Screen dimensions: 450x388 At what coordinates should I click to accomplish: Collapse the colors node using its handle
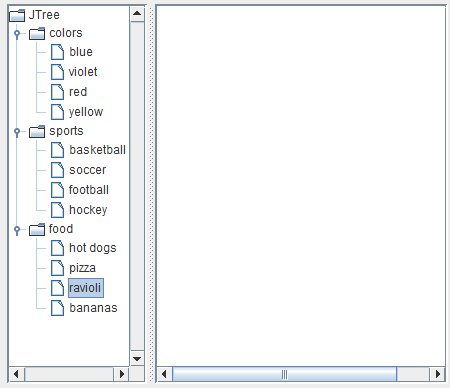click(17, 34)
